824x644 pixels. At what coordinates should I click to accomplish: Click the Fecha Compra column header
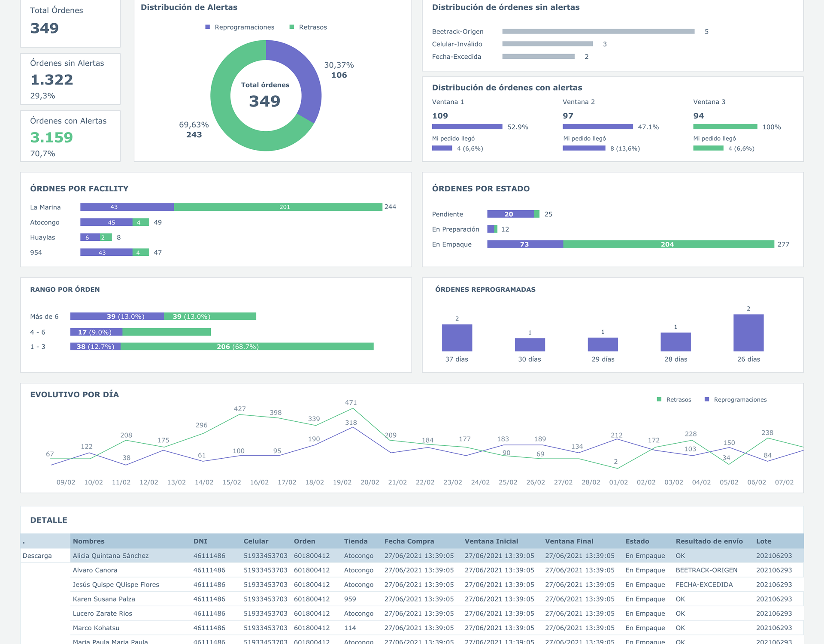[x=409, y=541]
